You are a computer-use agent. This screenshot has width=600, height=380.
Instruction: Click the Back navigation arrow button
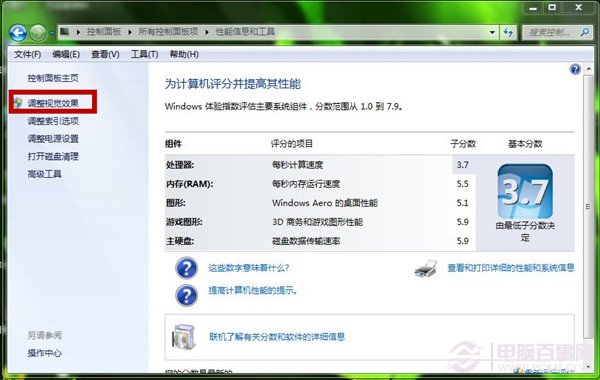pos(18,33)
